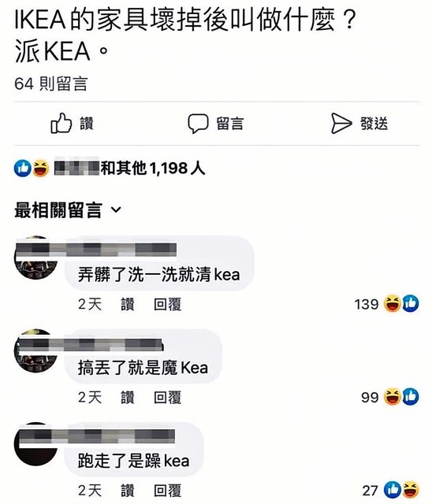Open the blue like reaction beside 1,198 人
Screen dimensions: 432x504
click(x=23, y=169)
